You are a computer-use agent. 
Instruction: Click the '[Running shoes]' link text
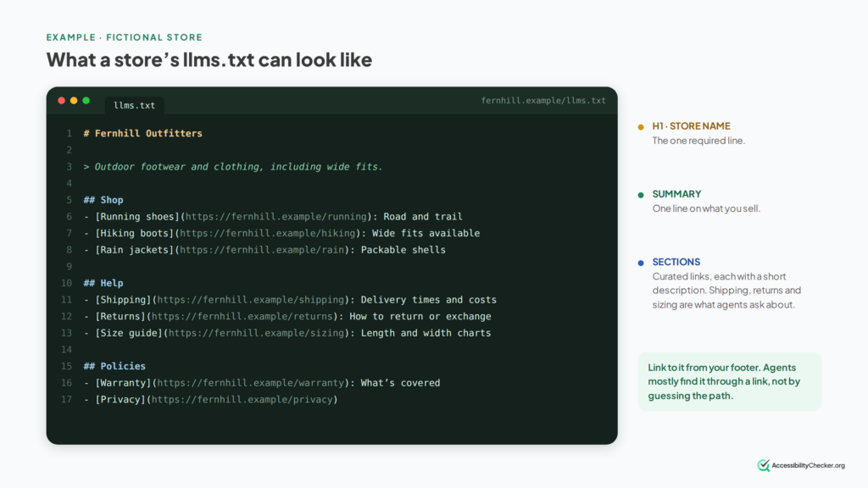coord(137,216)
